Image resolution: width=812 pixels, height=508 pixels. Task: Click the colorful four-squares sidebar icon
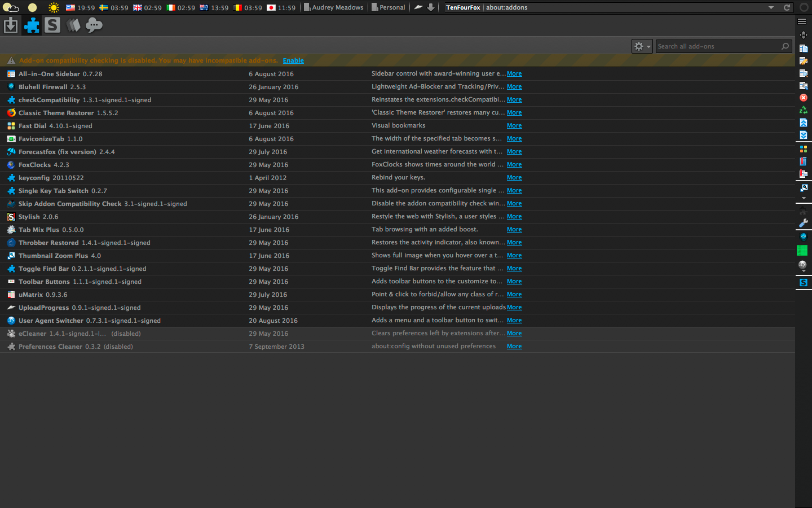tap(803, 149)
